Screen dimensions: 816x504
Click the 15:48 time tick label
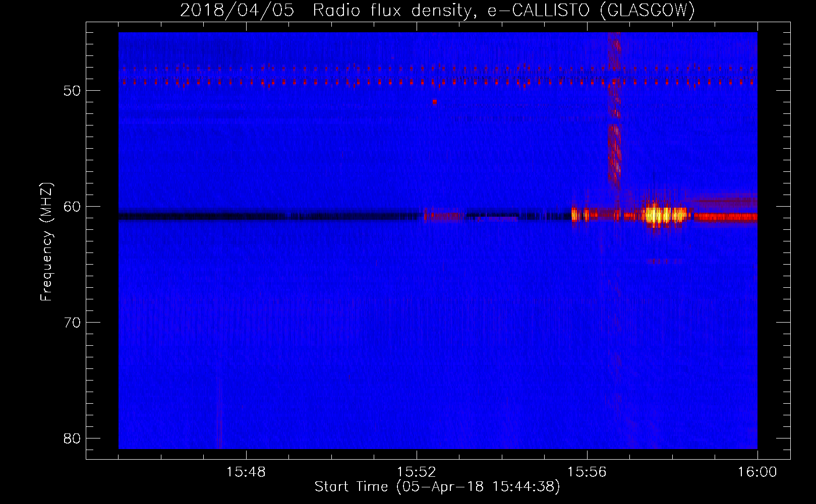[x=246, y=472]
